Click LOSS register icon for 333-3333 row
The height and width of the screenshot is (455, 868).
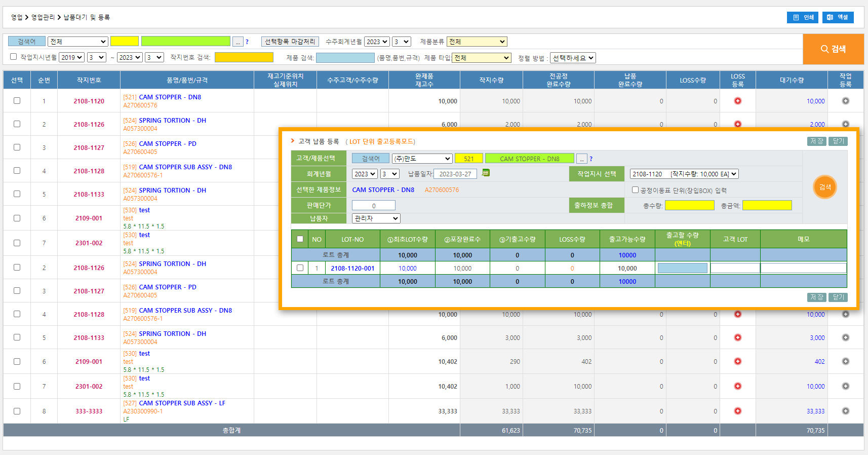(x=737, y=411)
